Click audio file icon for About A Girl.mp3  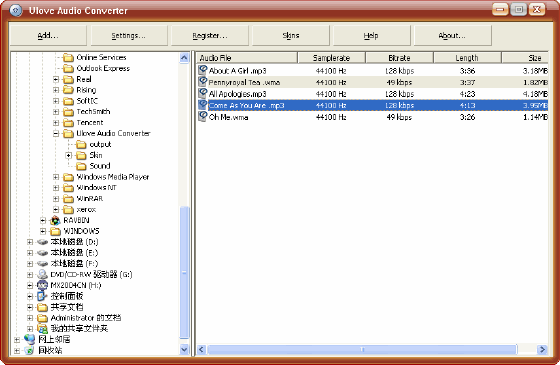[202, 70]
